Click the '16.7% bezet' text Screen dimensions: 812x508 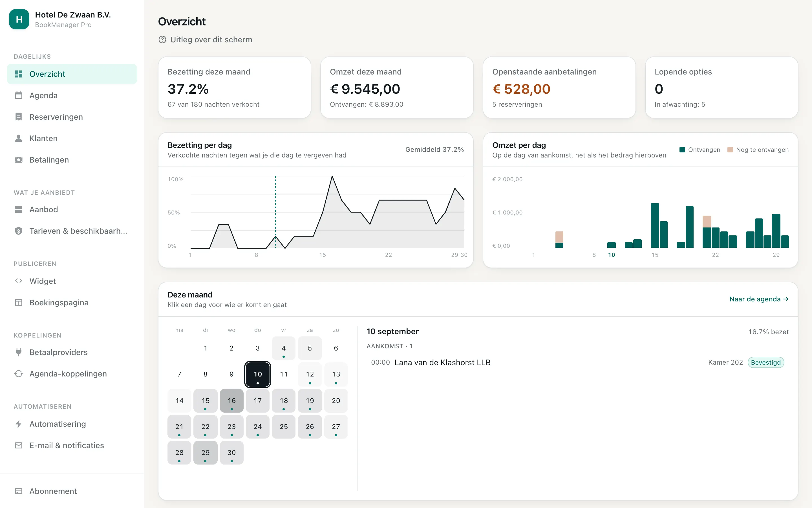click(x=768, y=332)
